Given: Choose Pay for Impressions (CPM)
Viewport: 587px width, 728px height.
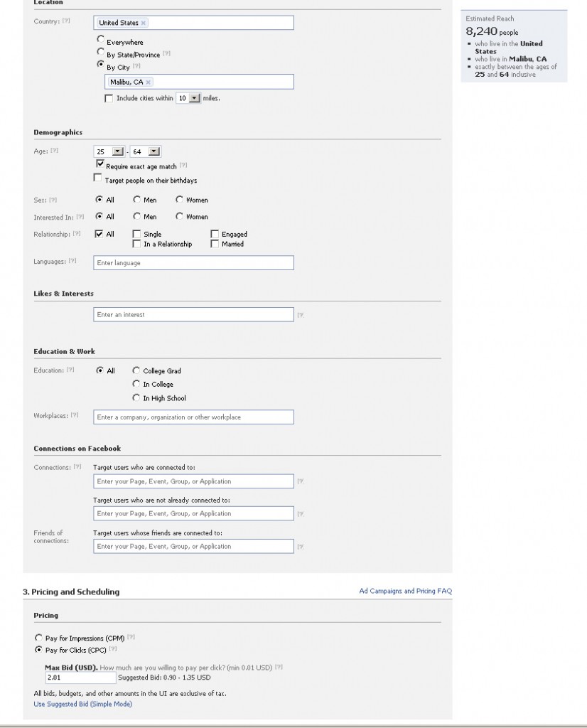Looking at the screenshot, I should pos(39,638).
